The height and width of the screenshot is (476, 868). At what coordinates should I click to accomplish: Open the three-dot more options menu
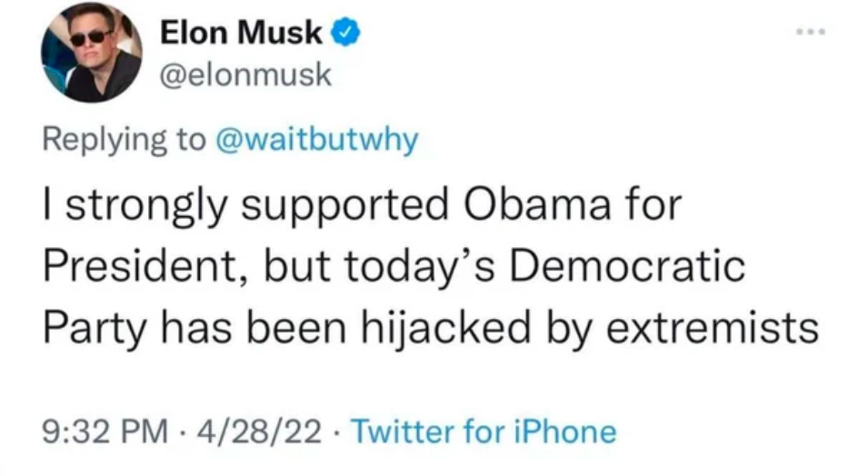[x=811, y=32]
